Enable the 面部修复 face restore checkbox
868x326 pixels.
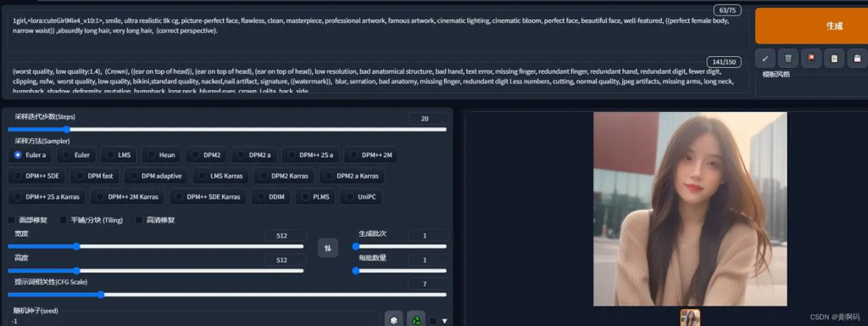tap(12, 220)
